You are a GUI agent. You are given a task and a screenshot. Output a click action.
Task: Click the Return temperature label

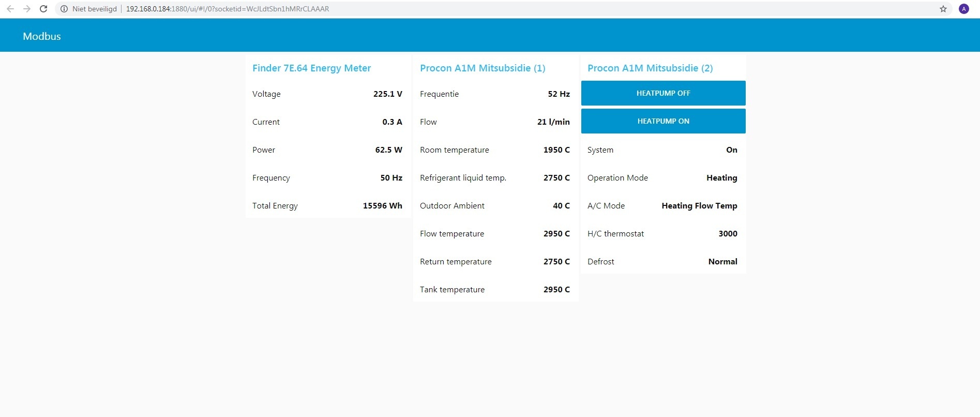tap(456, 262)
